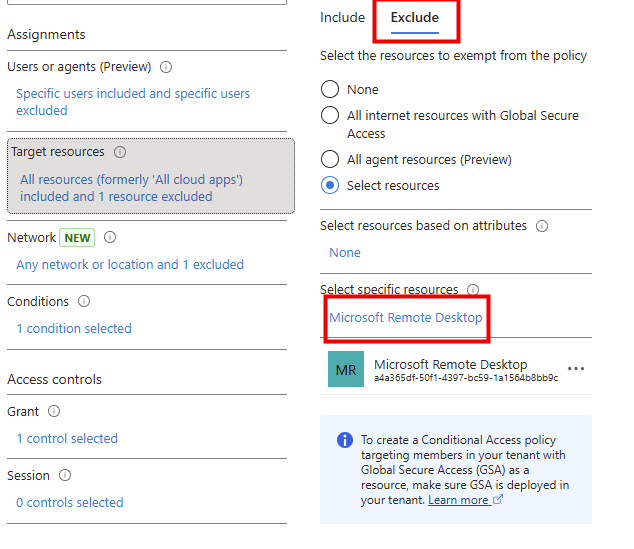Select All agent resources (Preview) option
The image size is (634, 549).
[x=330, y=159]
